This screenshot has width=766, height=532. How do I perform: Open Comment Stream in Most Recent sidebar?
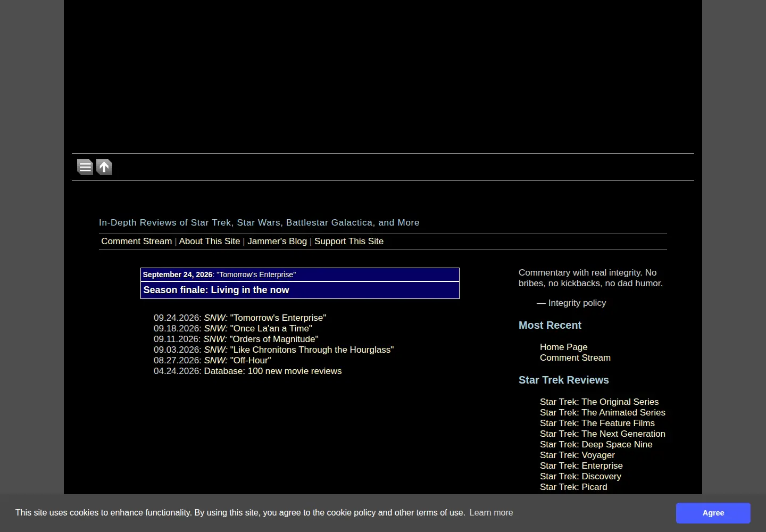[575, 358]
